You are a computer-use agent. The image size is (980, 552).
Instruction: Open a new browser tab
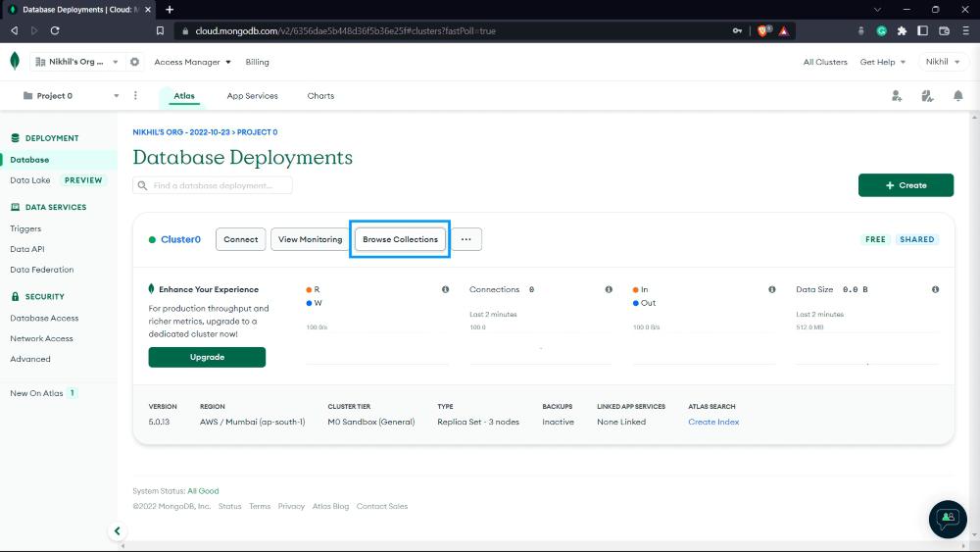pos(170,10)
